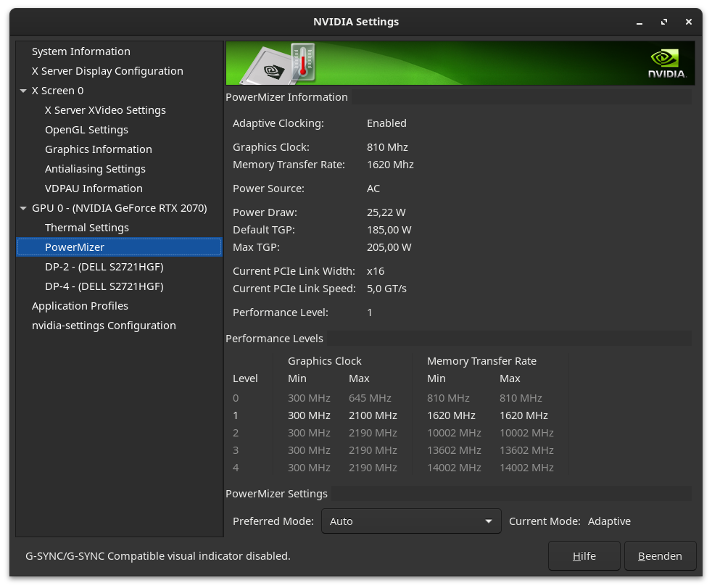Viewport: 712px width, 588px height.
Task: Open X Server XVideo Settings
Action: 105,110
